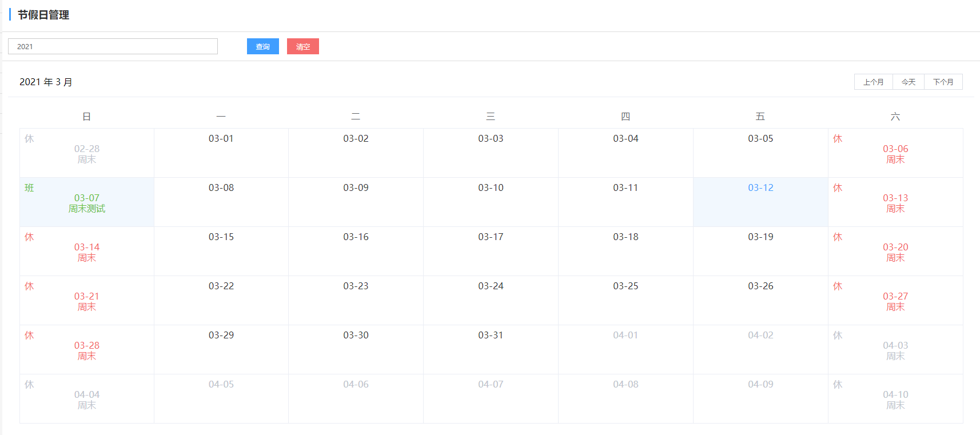Image resolution: width=980 pixels, height=435 pixels.
Task: Click the 2021 年 3 月 month label
Action: (x=46, y=82)
